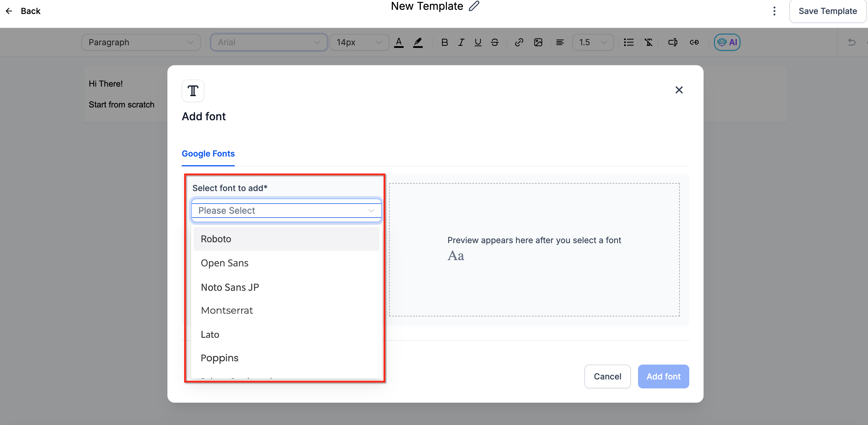868x425 pixels.
Task: Click the insert image icon
Action: point(538,43)
